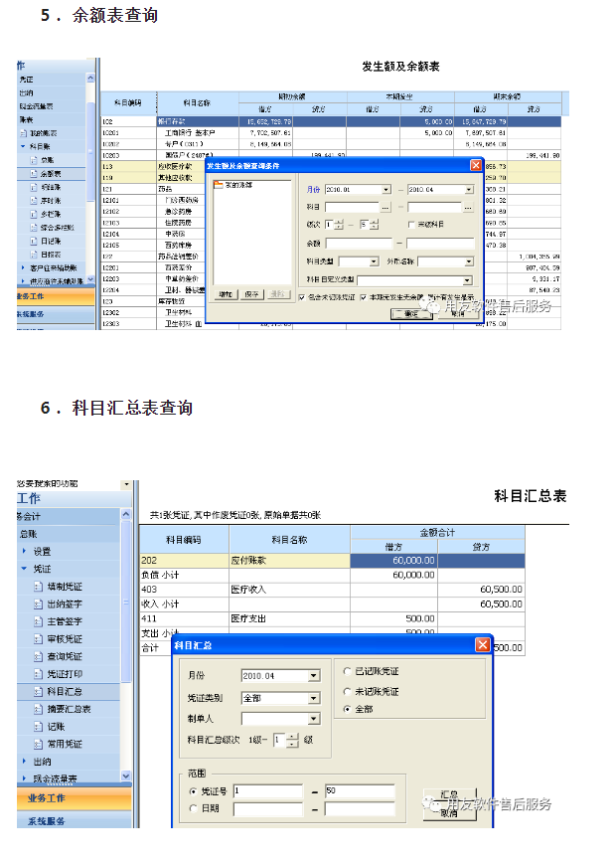Expand the 设置 tree node

pos(24,551)
